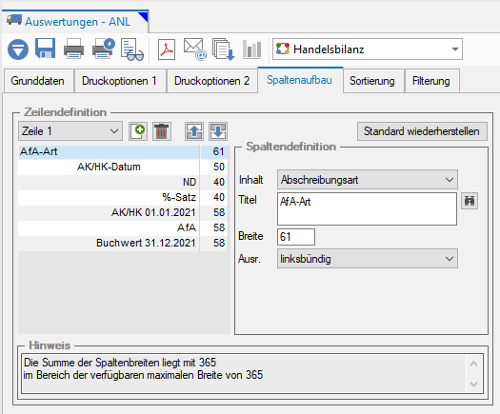Select the AK/HK-Datum row
Image resolution: width=500 pixels, height=414 pixels.
tap(123, 167)
